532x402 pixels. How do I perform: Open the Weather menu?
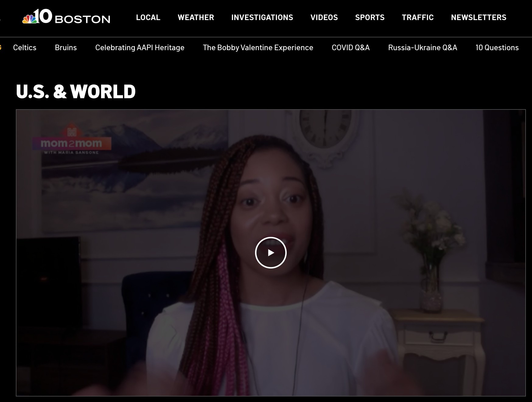coord(196,17)
